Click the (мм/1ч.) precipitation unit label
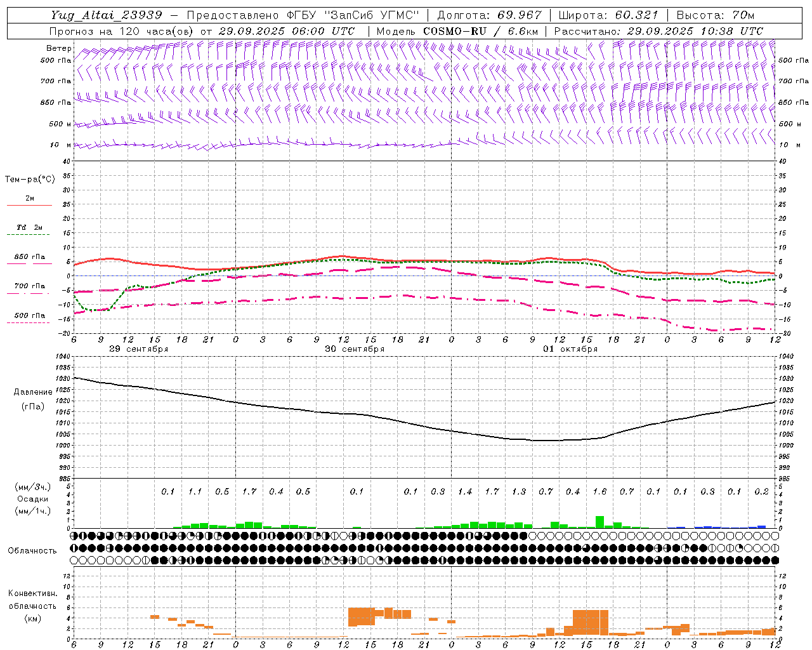 (33, 511)
